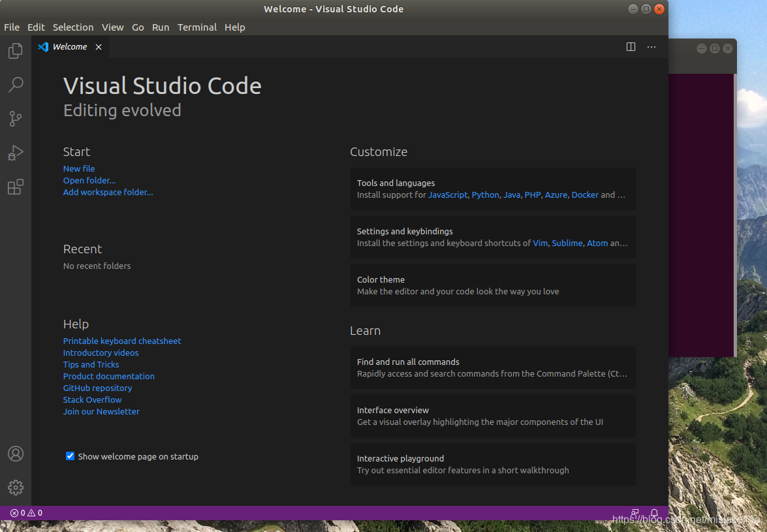767x532 pixels.
Task: Open the Stack Overflow link
Action: pyautogui.click(x=93, y=399)
